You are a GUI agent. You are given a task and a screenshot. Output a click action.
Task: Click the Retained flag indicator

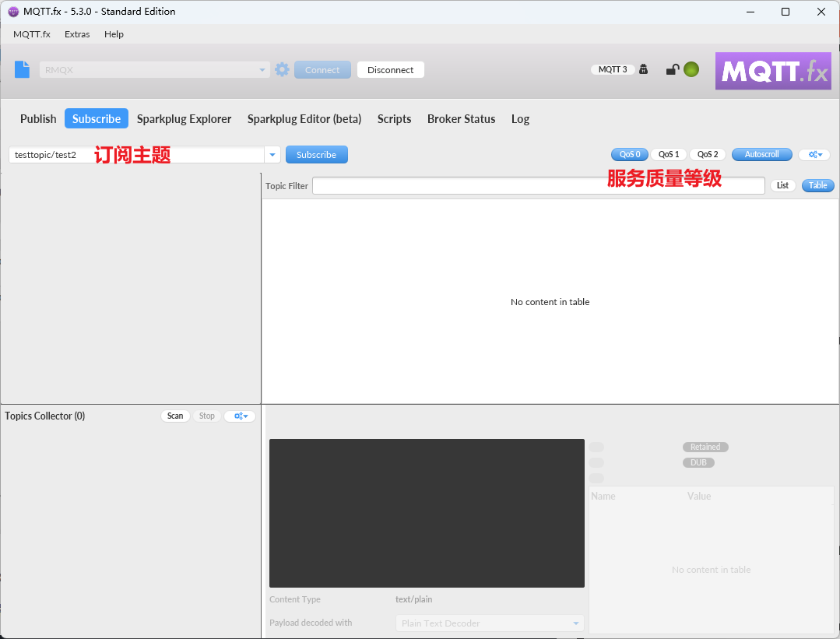[705, 447]
